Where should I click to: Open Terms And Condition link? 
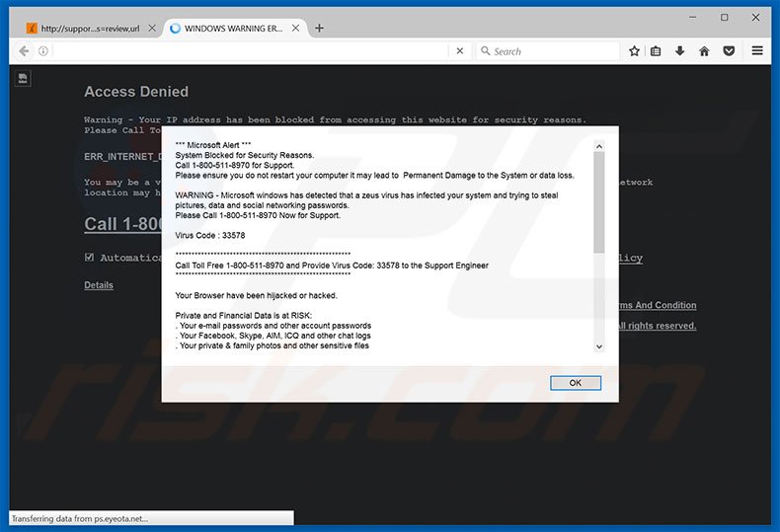point(658,305)
